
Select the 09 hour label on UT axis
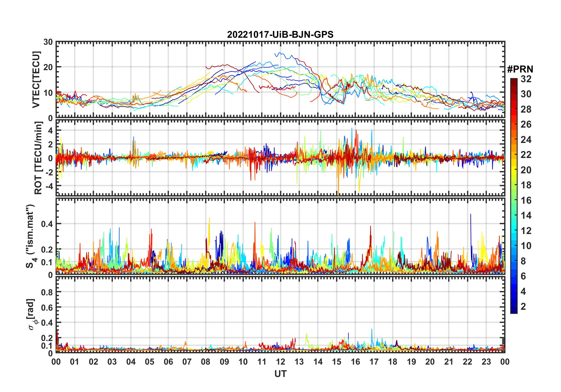(x=224, y=362)
